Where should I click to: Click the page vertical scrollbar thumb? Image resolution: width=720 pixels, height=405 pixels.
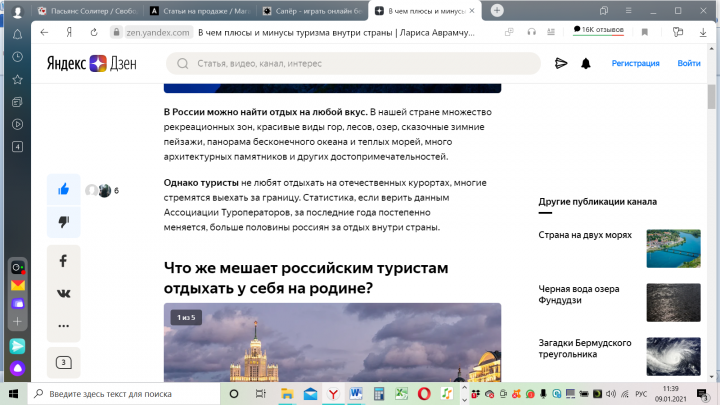(712, 96)
